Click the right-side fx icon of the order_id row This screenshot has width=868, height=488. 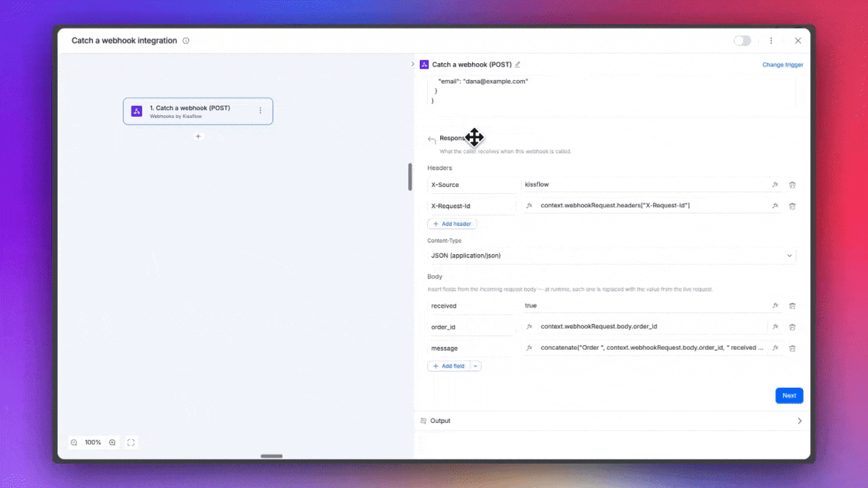tap(775, 327)
